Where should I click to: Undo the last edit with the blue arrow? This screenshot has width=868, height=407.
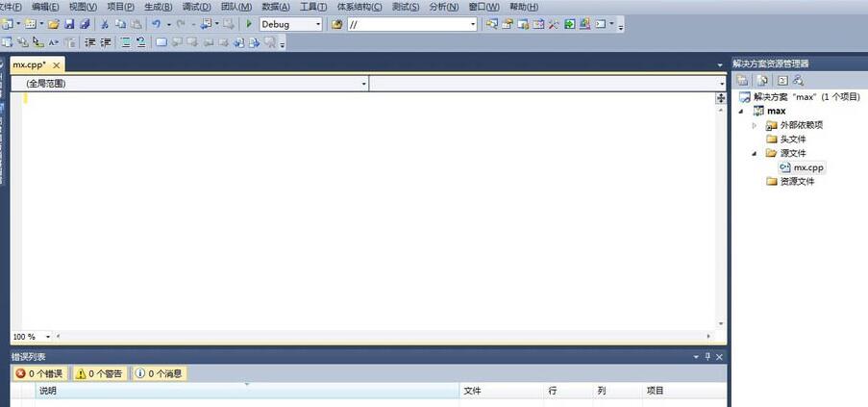click(156, 24)
